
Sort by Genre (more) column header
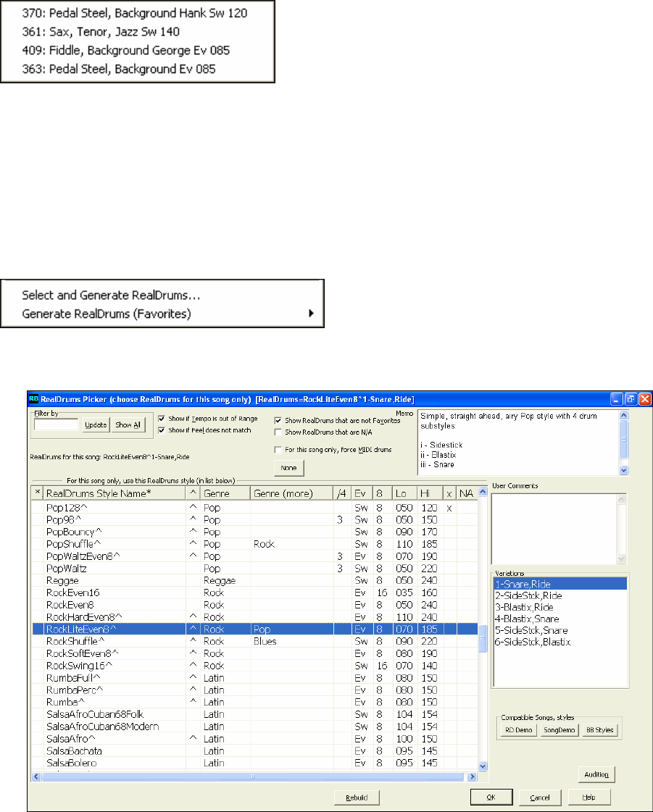click(x=292, y=493)
